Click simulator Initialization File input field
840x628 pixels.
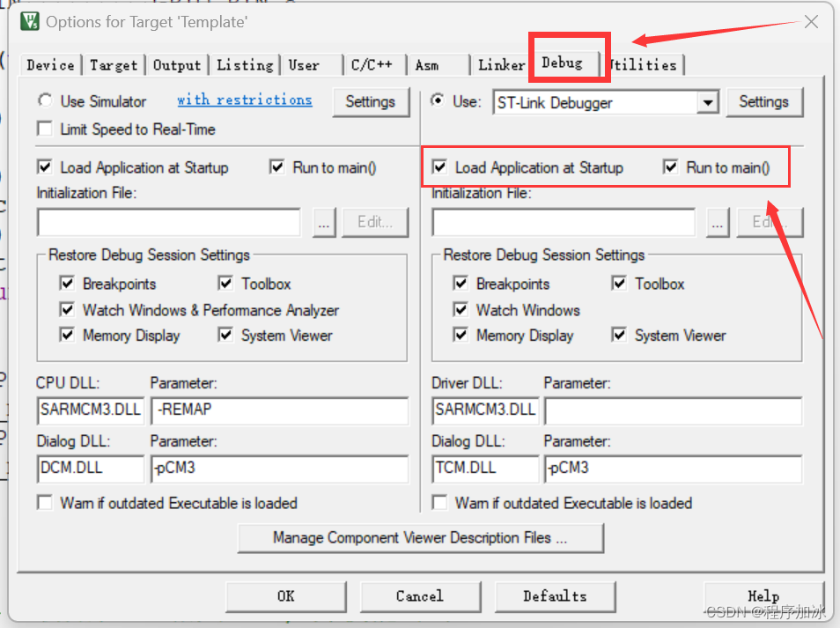169,222
